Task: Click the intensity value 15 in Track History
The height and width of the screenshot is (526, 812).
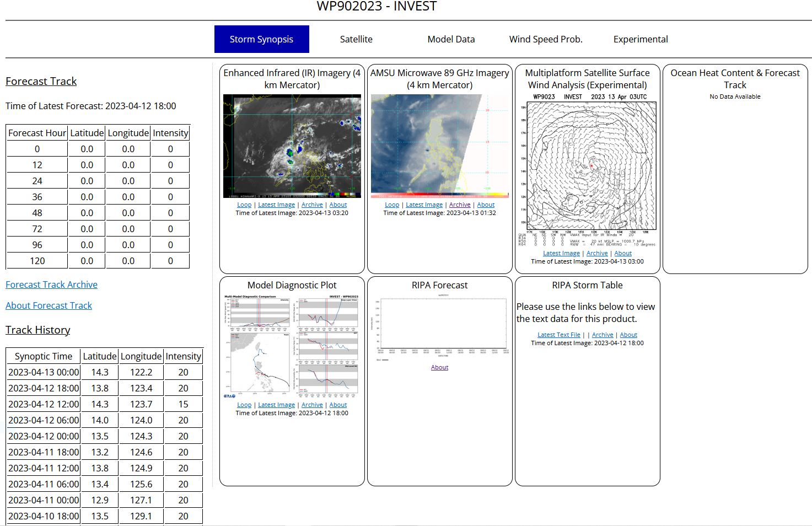Action: tap(183, 404)
